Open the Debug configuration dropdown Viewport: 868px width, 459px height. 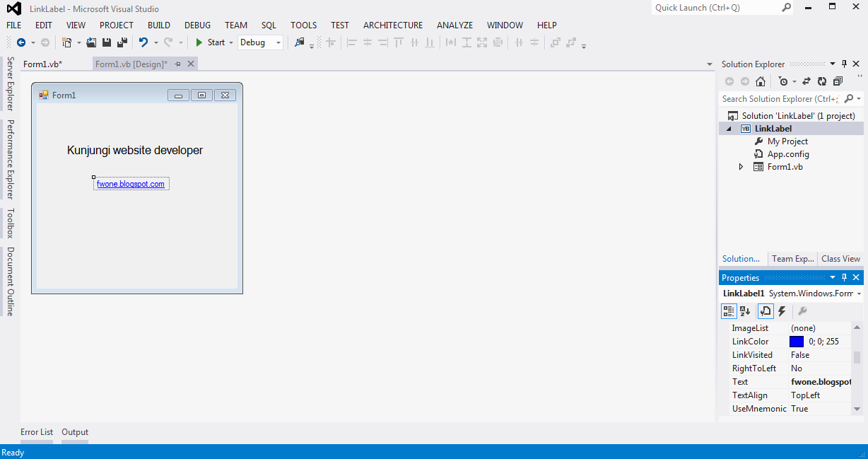pos(277,42)
